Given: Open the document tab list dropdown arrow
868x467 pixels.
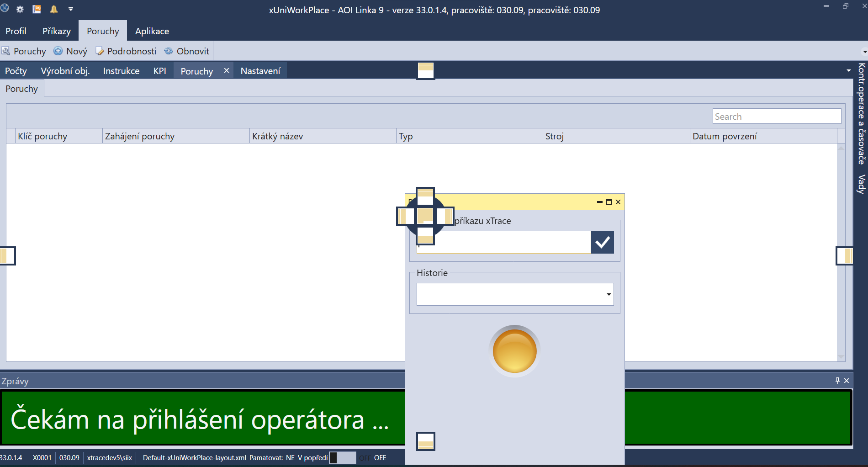Looking at the screenshot, I should click(x=848, y=71).
